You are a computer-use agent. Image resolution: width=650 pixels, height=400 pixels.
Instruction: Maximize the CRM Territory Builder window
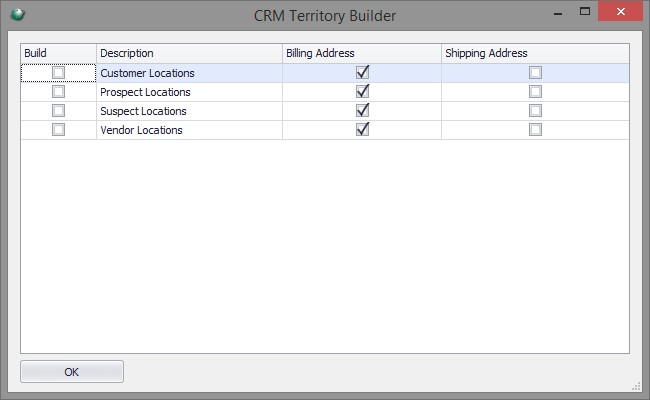point(585,12)
